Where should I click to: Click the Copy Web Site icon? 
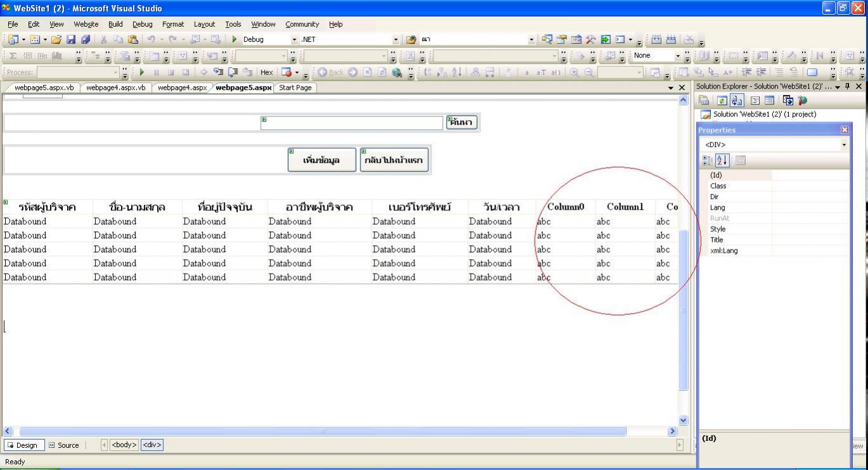coord(788,100)
